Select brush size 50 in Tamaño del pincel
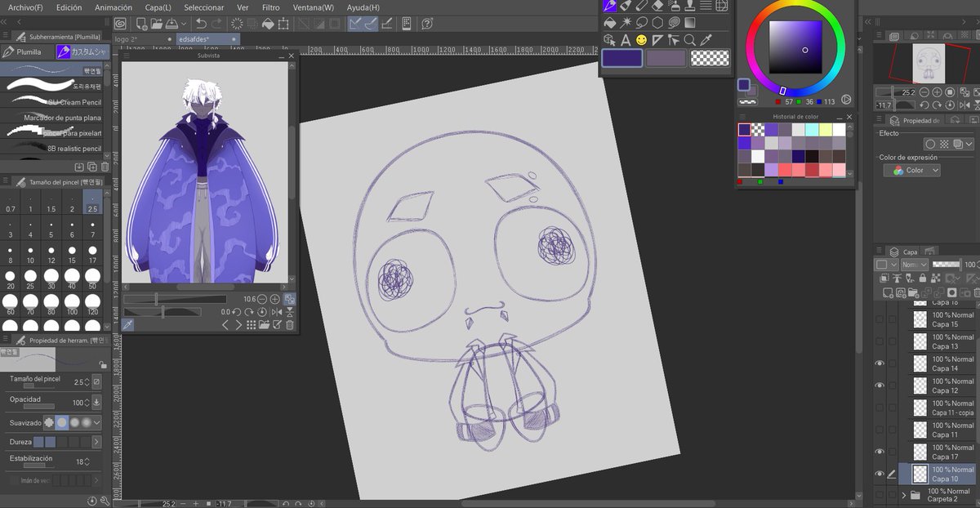This screenshot has width=980, height=508. [x=93, y=280]
